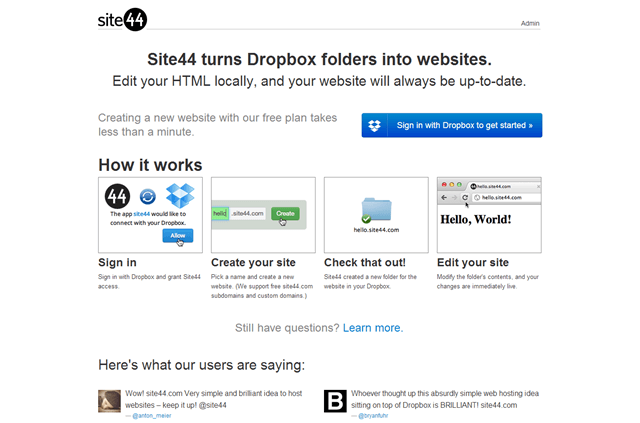Click the 'Create your site' step heading
Screen dimensions: 640x423
(x=253, y=263)
